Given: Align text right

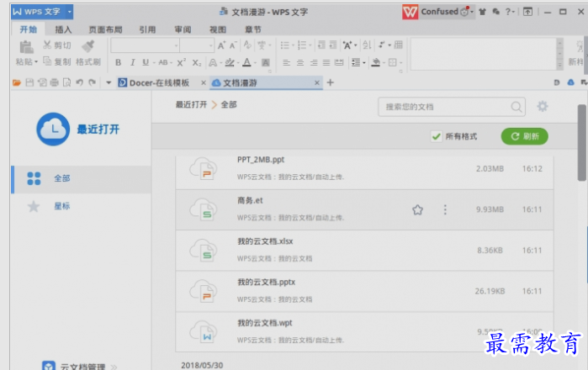Looking at the screenshot, I should tap(314, 62).
